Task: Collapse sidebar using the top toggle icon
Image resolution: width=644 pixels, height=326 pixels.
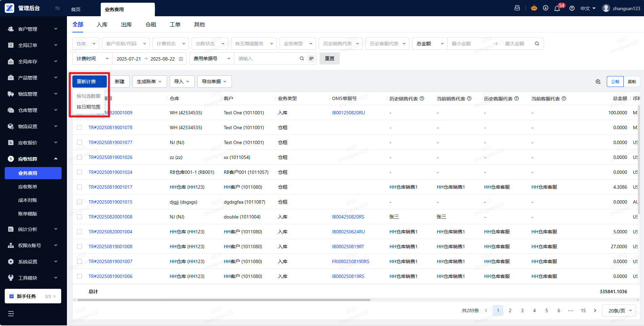Action: 57,8
